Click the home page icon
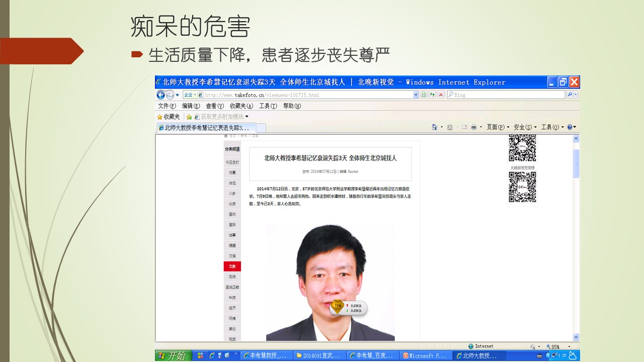This screenshot has width=644, height=362. tap(434, 127)
